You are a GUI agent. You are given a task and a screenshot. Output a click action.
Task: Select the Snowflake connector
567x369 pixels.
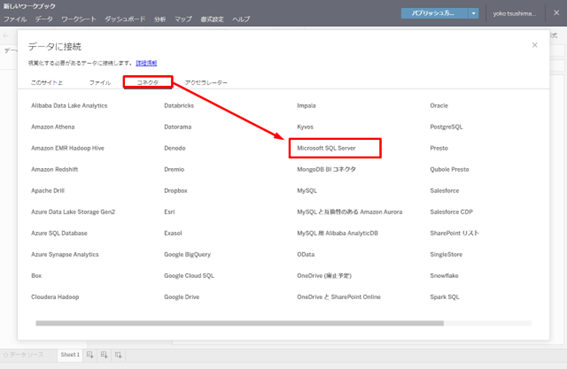click(x=444, y=276)
